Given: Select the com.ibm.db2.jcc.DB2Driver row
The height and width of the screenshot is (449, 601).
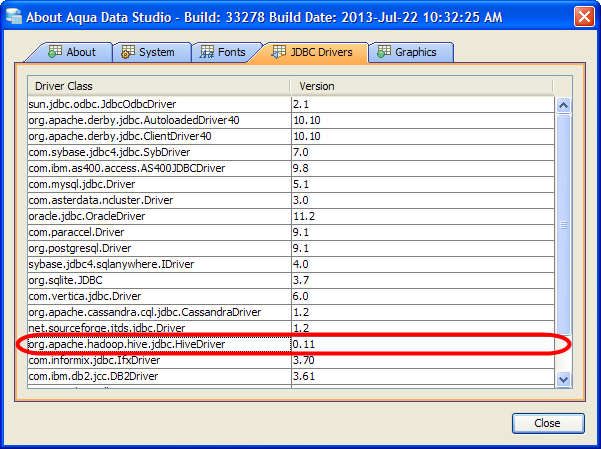Looking at the screenshot, I should 291,377.
